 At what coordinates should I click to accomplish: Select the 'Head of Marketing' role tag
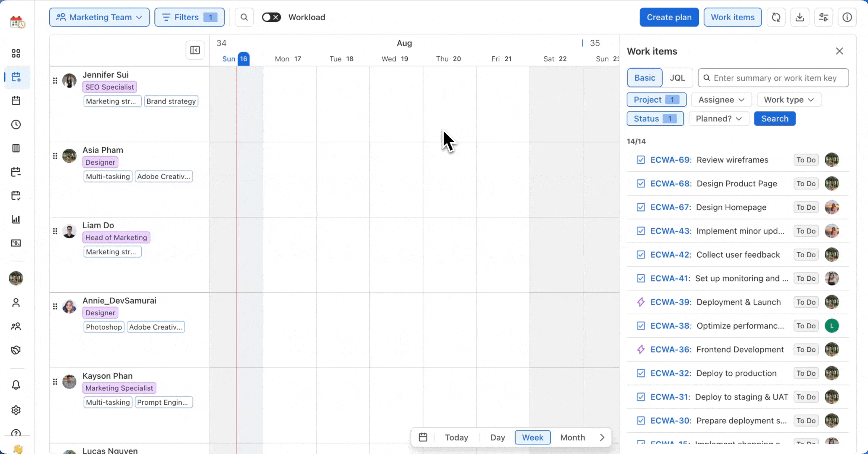pyautogui.click(x=116, y=238)
